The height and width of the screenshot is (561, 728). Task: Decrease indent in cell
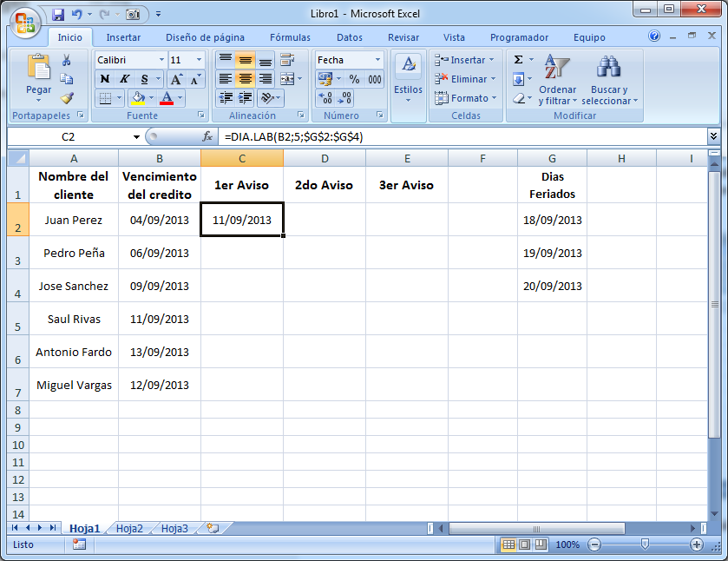(226, 97)
